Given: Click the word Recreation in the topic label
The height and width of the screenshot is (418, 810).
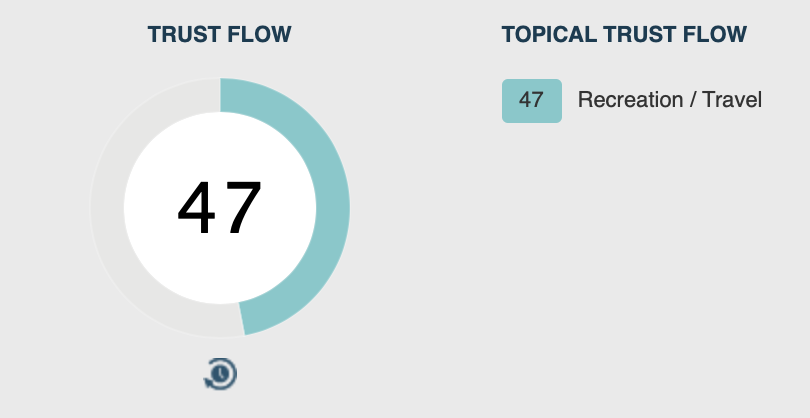Looking at the screenshot, I should point(630,100).
